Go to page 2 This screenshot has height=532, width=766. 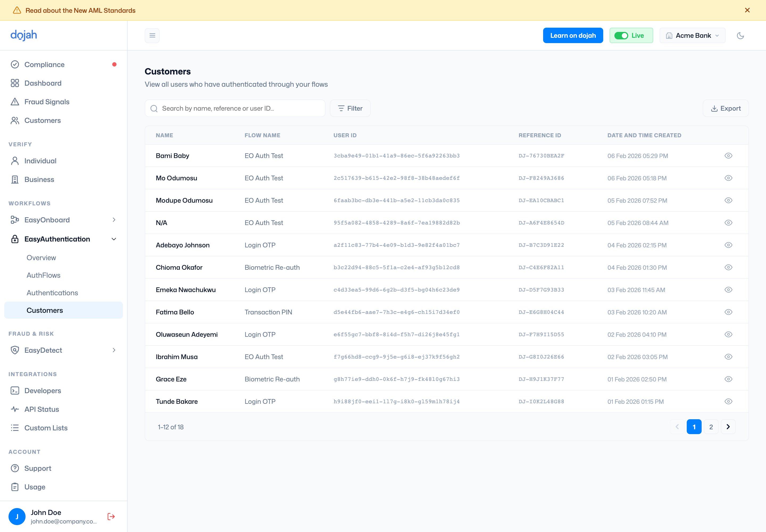tap(711, 427)
